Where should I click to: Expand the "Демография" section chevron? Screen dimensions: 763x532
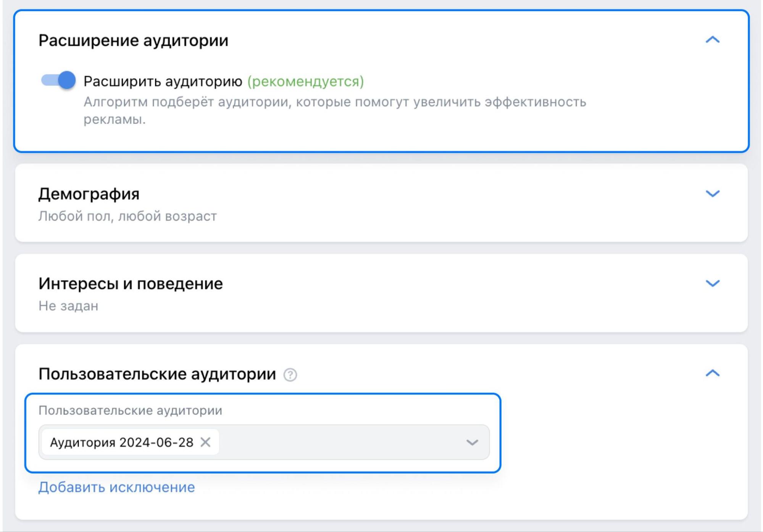[712, 194]
